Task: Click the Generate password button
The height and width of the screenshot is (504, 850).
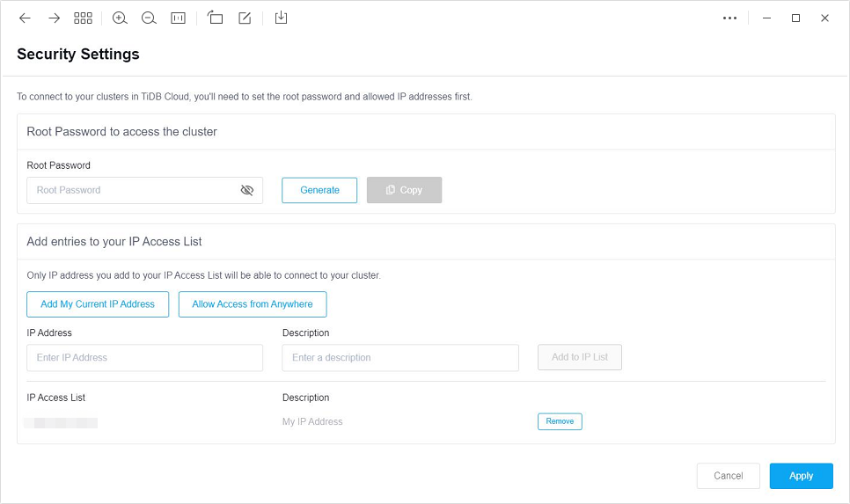Action: click(x=319, y=190)
